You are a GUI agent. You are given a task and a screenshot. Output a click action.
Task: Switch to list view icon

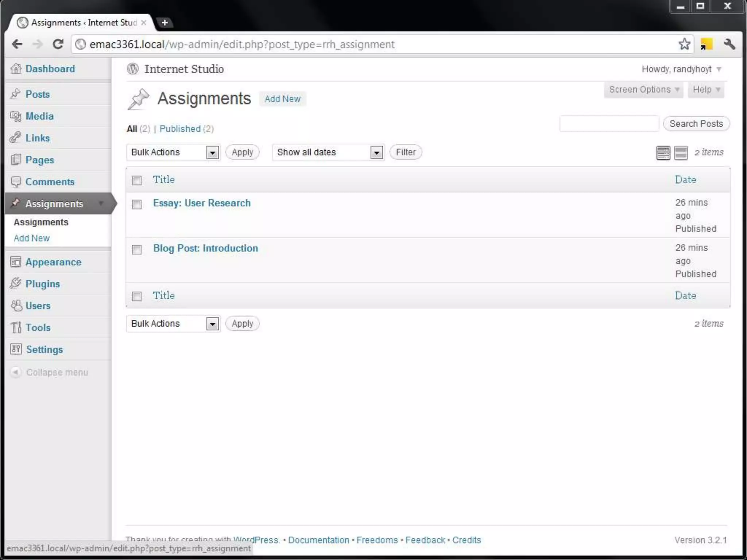click(663, 153)
